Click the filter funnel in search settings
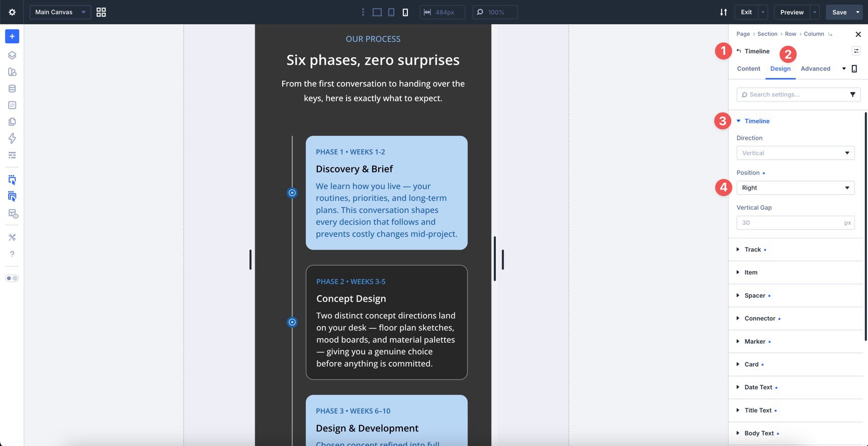This screenshot has width=868, height=446. pyautogui.click(x=852, y=95)
